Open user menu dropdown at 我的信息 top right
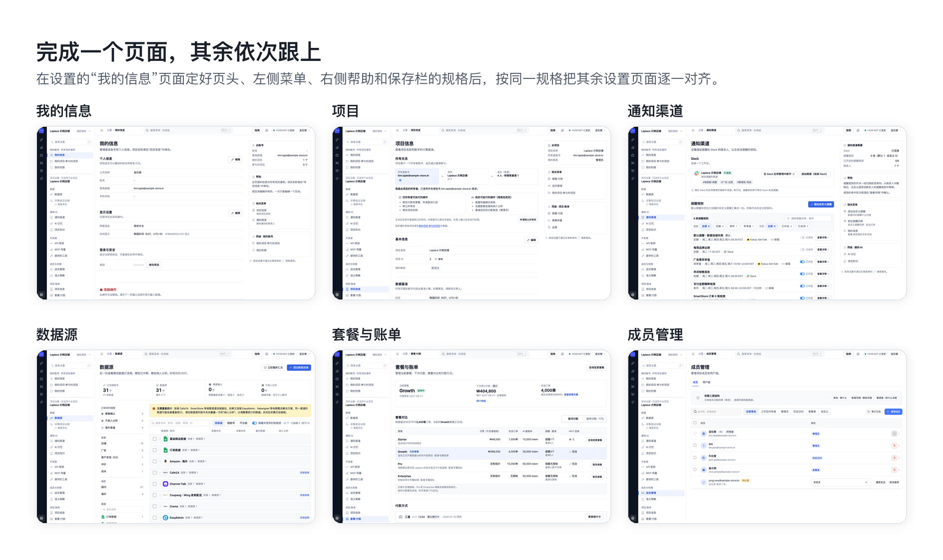The height and width of the screenshot is (560, 943). (x=305, y=130)
